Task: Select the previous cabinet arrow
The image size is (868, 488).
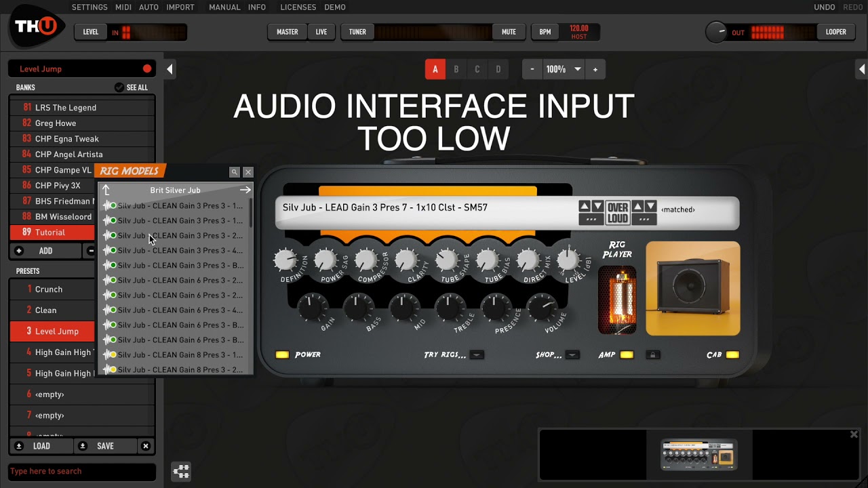Action: (637, 206)
